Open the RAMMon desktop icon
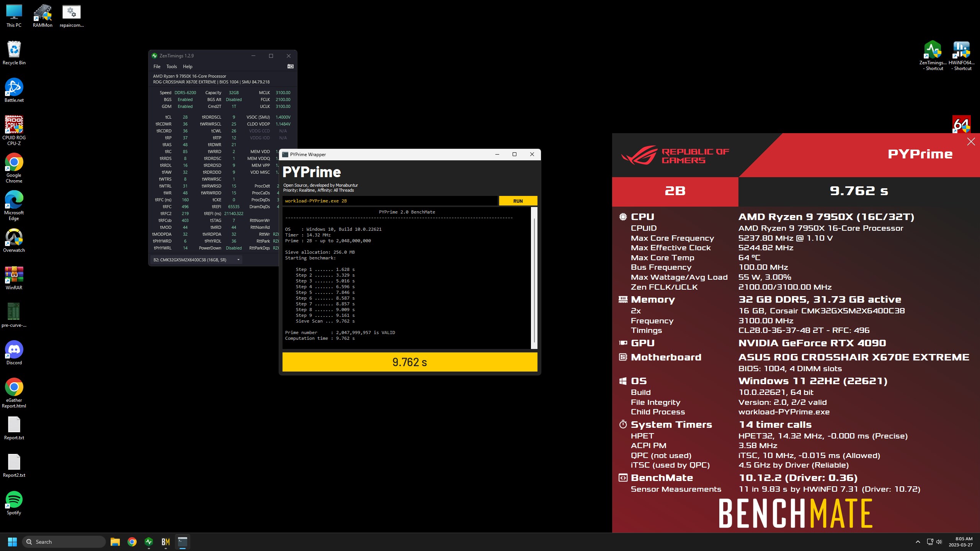The height and width of the screenshot is (551, 980). [42, 16]
